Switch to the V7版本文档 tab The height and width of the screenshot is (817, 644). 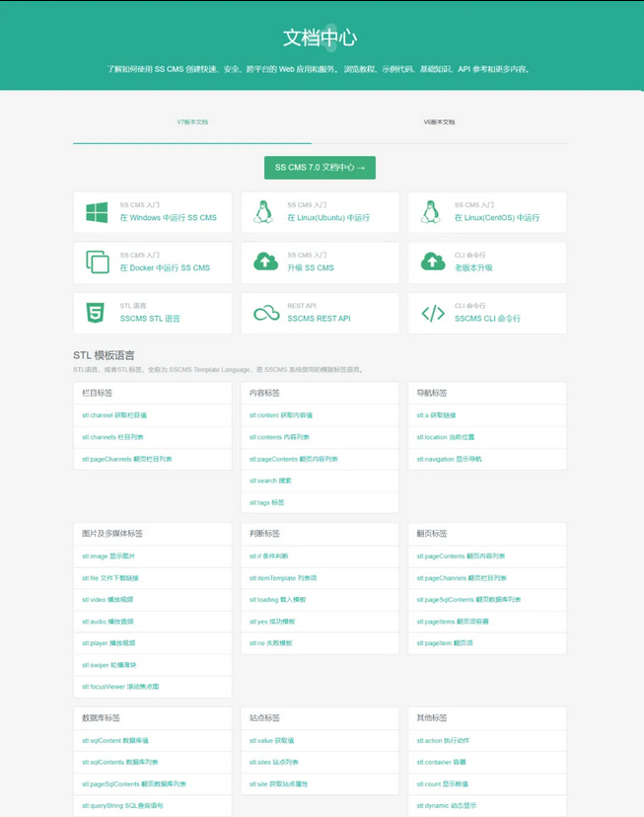click(192, 122)
